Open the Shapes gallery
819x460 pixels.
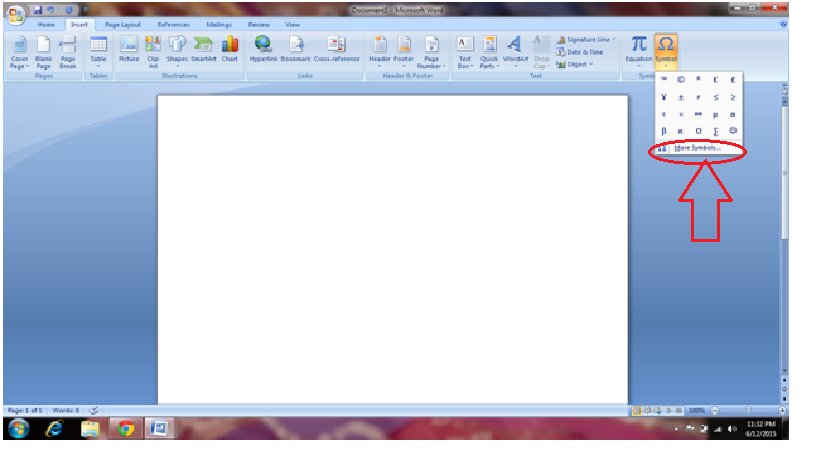click(x=177, y=52)
